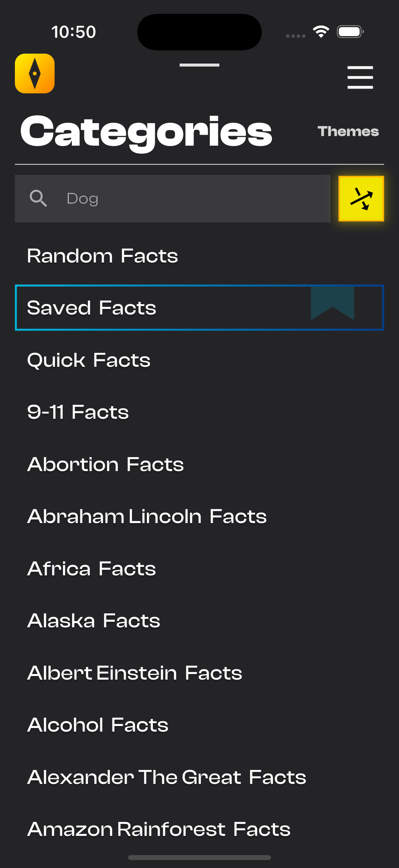Open Albert Einstein Facts
Screen dimensions: 399x868
[x=199, y=673]
